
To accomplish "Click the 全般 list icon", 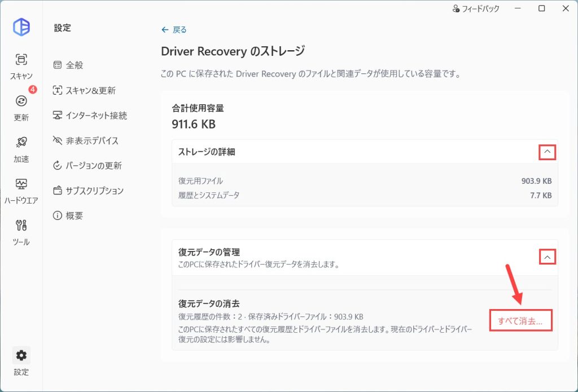I will click(57, 65).
